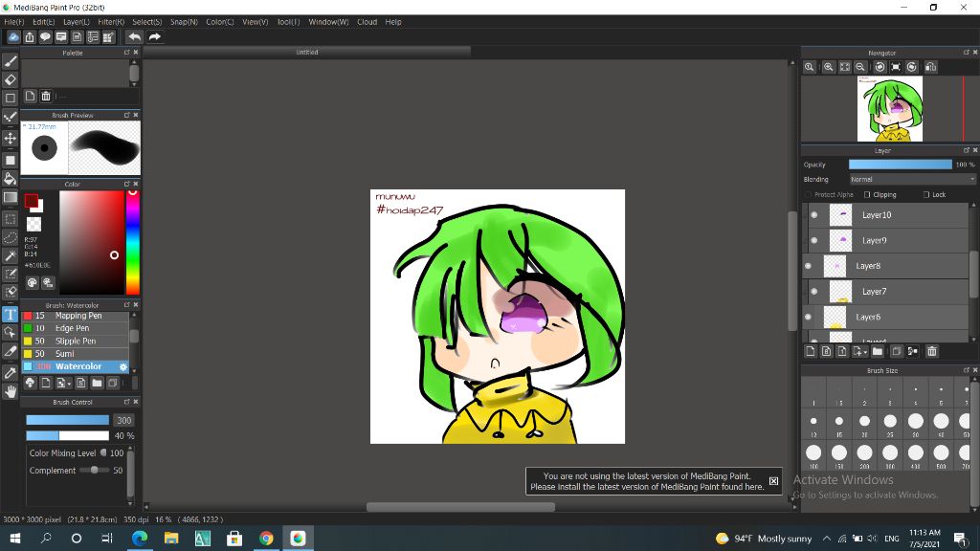980x551 pixels.
Task: Zoom in using the Navigator magnifier plus
Action: [x=829, y=67]
